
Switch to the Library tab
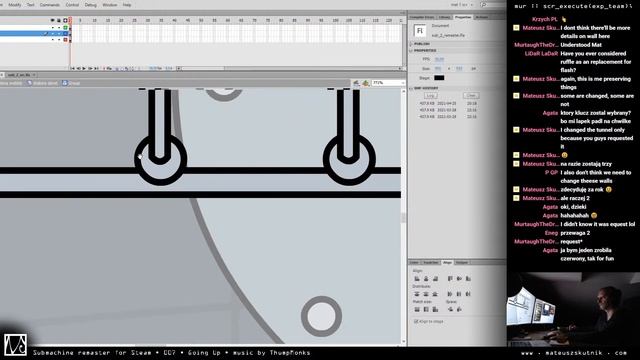(x=444, y=17)
